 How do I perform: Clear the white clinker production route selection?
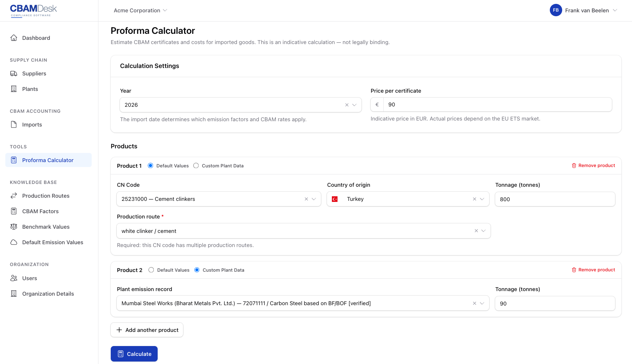tap(475, 231)
